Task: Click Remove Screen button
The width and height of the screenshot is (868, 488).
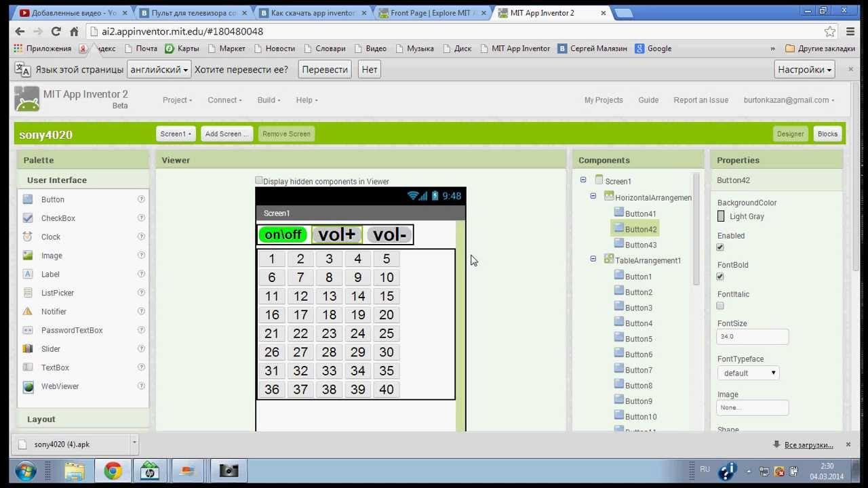Action: click(x=286, y=134)
